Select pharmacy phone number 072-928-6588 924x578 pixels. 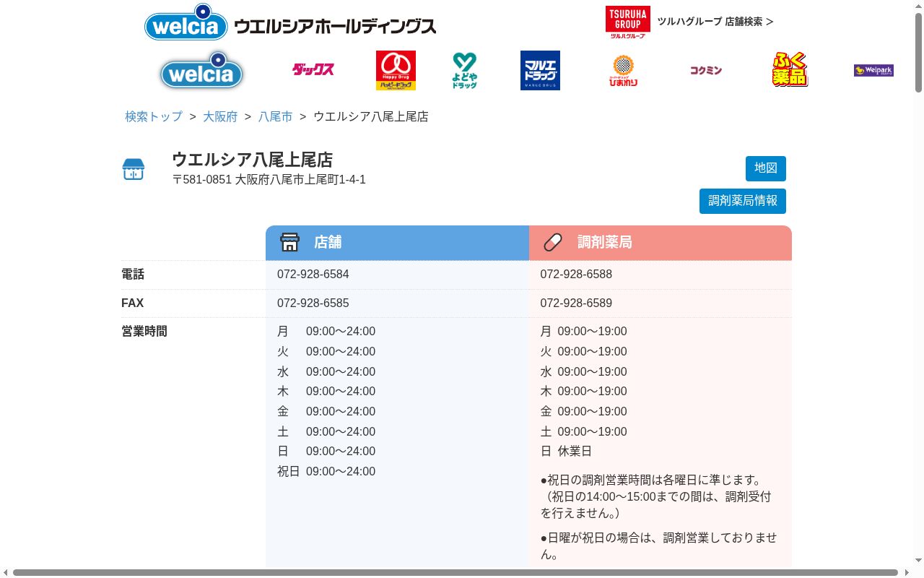pos(576,275)
